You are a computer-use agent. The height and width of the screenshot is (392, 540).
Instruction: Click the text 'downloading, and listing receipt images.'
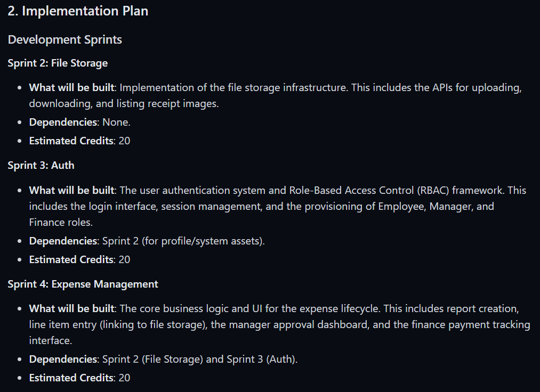tap(124, 104)
